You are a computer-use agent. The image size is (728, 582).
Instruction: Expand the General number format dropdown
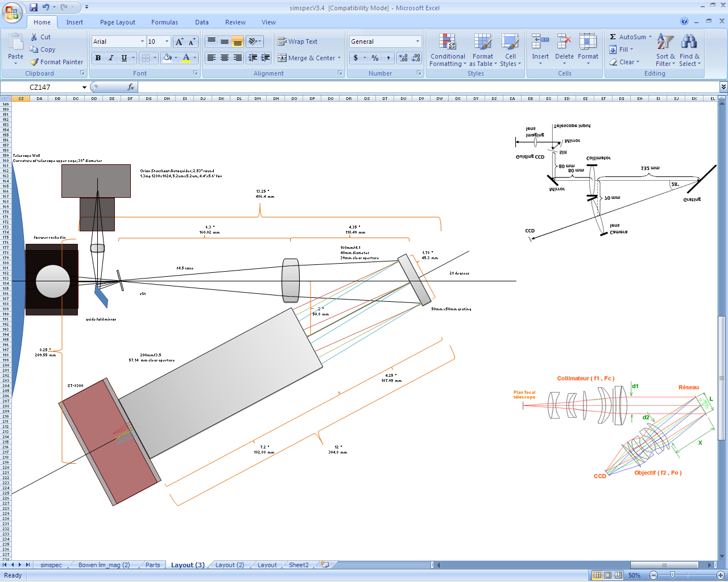[417, 41]
